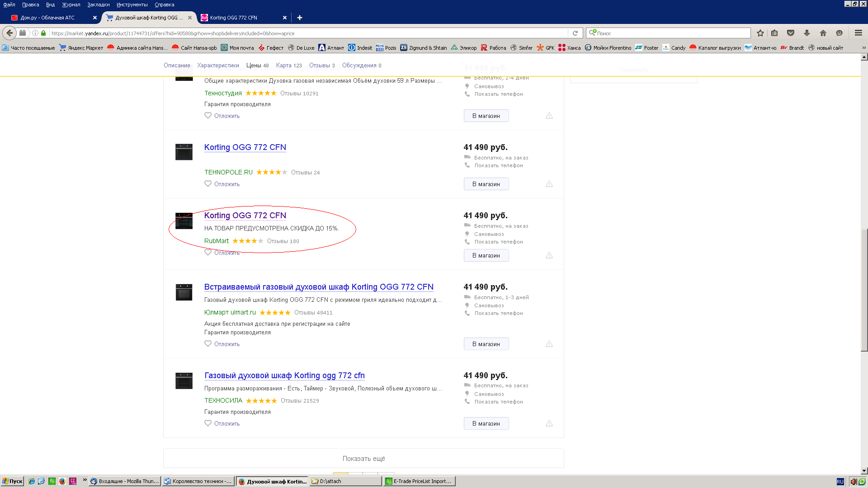Show more bookmarks with the chevron
Image resolution: width=868 pixels, height=488 pixels.
coord(864,48)
